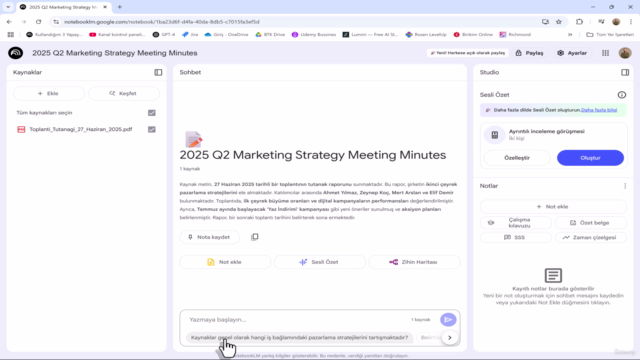Click the Ayrıntılı inceleme görüşmesi icon
640x360 pixels.
[x=495, y=135]
